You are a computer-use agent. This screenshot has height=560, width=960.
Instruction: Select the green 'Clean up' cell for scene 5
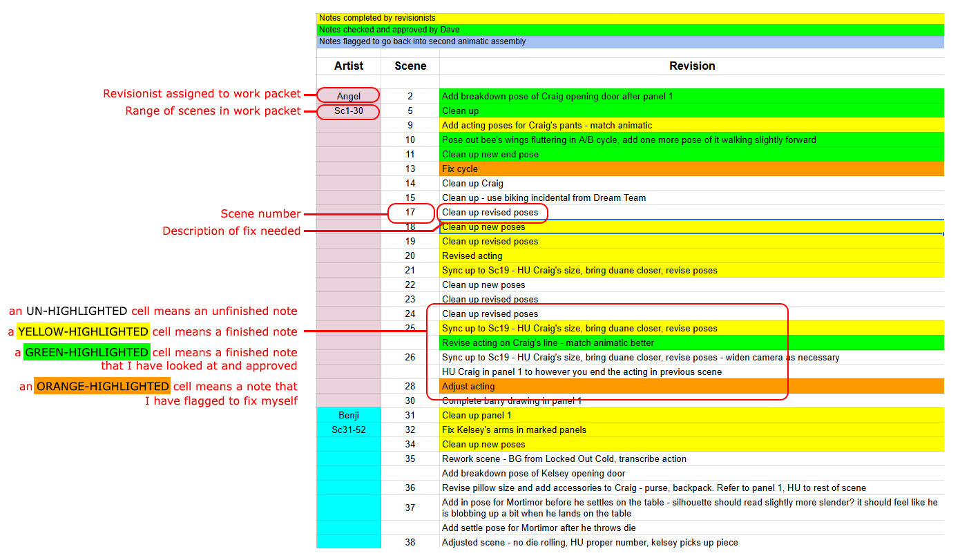[x=692, y=110]
